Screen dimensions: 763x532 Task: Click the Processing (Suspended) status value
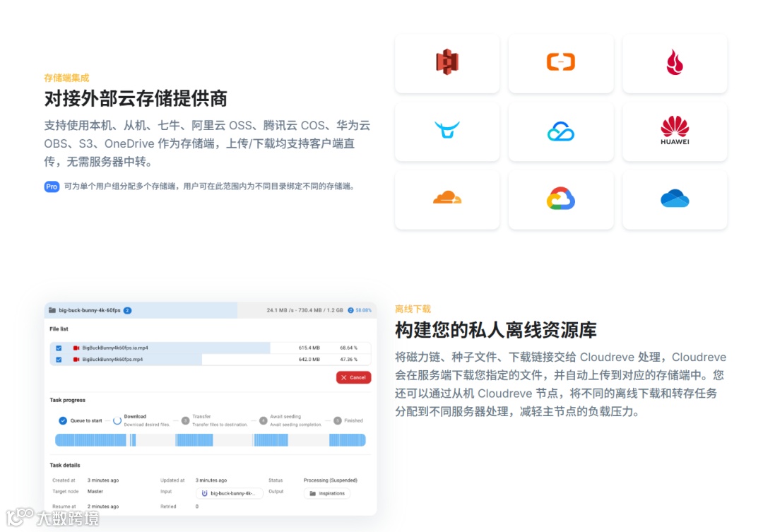(x=331, y=480)
